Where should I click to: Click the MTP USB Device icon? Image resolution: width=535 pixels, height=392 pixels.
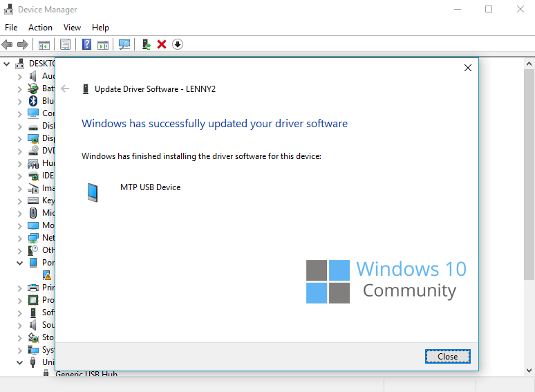coord(93,192)
